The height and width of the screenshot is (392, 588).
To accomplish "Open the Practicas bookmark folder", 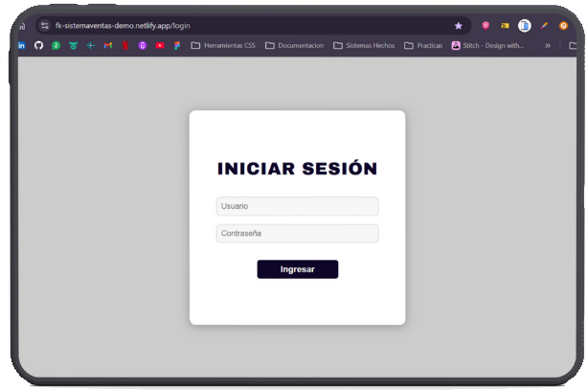I will point(423,45).
